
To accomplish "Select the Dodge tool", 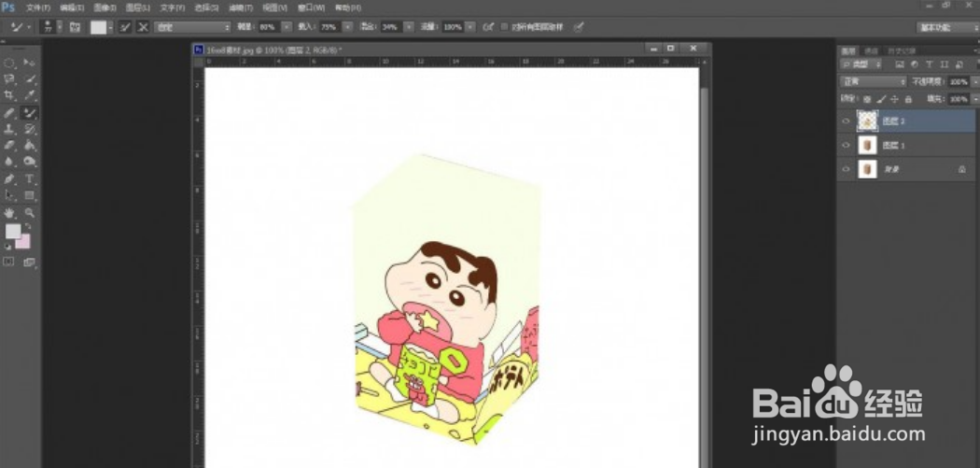I will [x=29, y=162].
